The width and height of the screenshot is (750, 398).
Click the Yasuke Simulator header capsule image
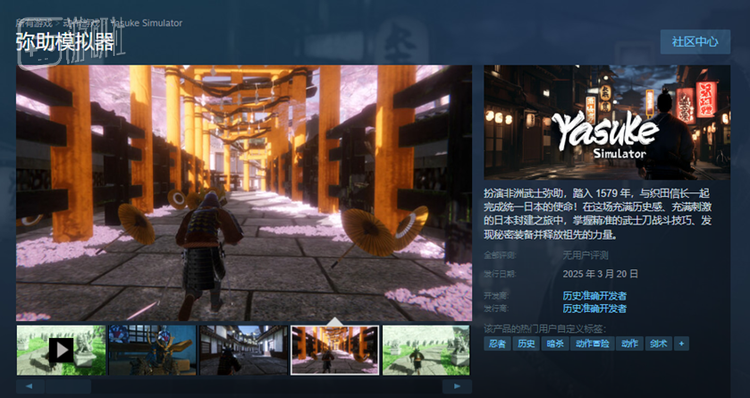point(607,122)
